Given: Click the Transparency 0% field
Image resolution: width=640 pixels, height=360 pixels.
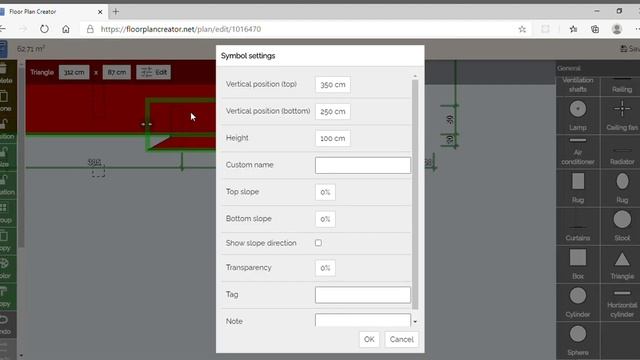Looking at the screenshot, I should (325, 268).
